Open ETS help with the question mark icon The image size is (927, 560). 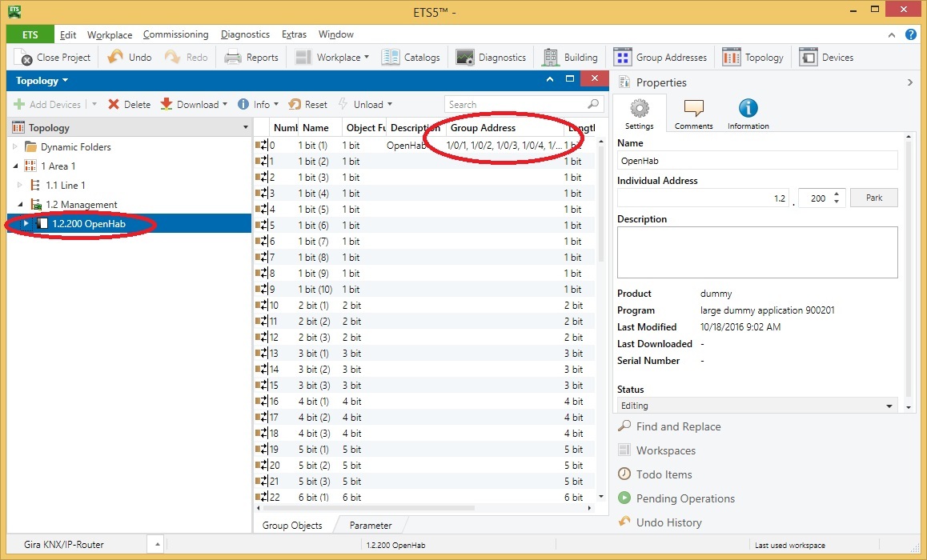[x=910, y=34]
